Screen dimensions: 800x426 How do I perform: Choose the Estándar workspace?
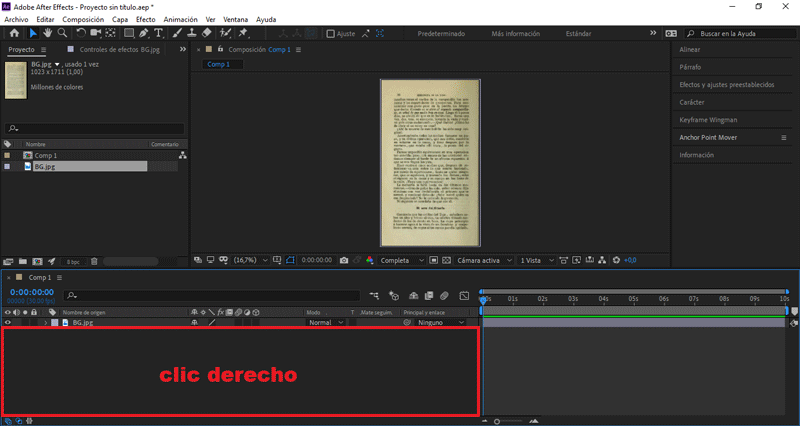click(578, 33)
